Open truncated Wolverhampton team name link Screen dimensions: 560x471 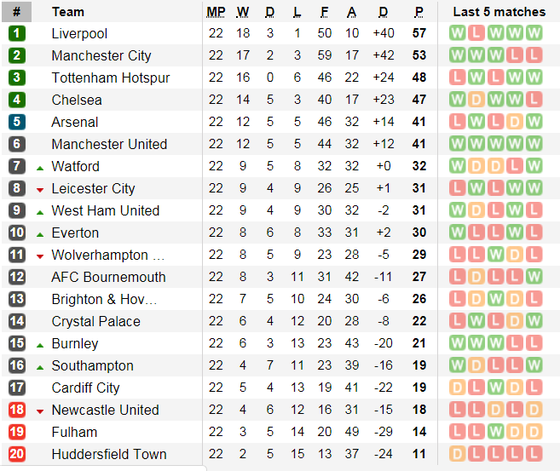tap(108, 255)
